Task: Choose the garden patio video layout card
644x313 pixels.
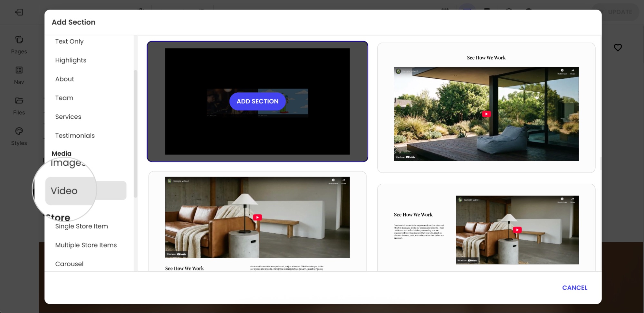Action: click(486, 108)
